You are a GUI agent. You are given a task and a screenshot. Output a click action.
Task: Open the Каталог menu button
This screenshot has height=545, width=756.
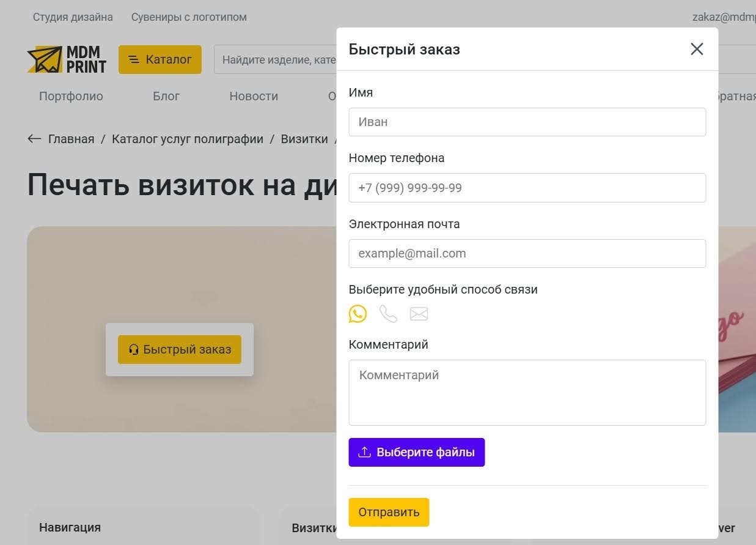160,59
